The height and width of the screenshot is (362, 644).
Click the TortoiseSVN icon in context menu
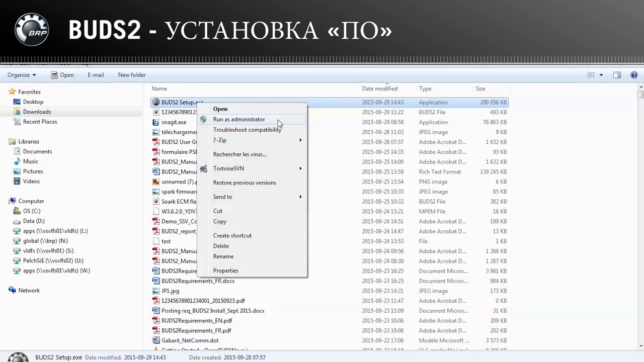coord(203,168)
